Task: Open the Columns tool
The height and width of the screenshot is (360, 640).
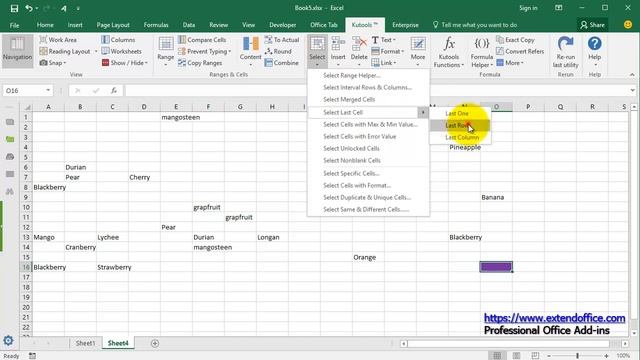Action: [x=118, y=40]
